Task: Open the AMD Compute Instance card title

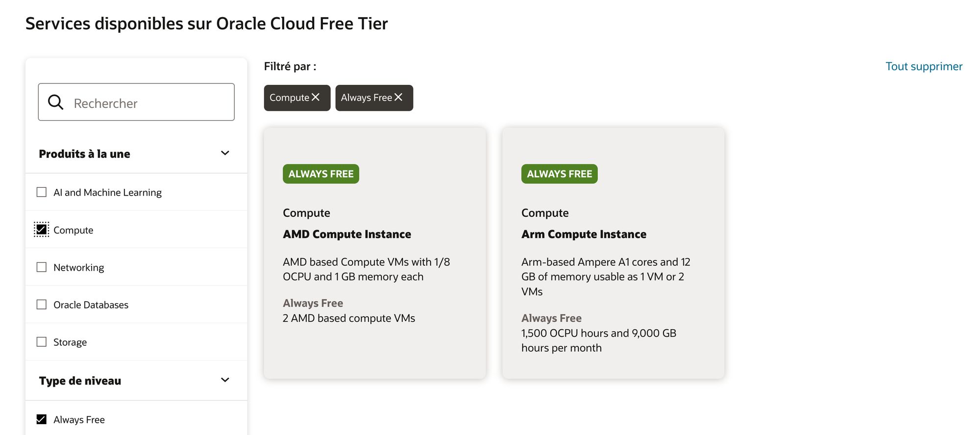Action: click(347, 234)
